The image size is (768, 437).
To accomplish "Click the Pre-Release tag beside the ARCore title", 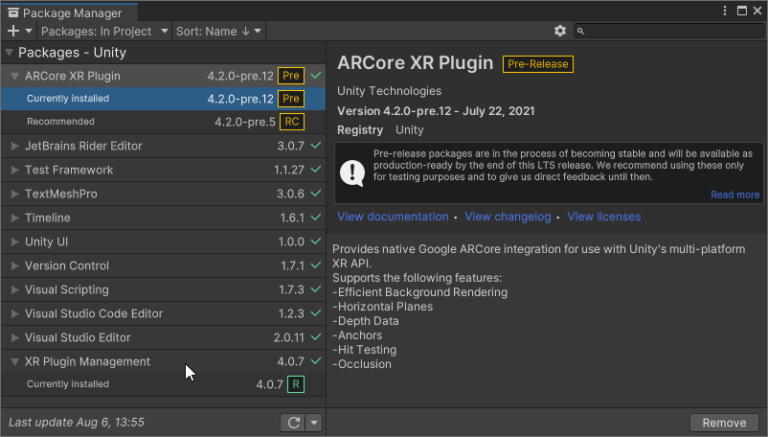I will tap(538, 64).
